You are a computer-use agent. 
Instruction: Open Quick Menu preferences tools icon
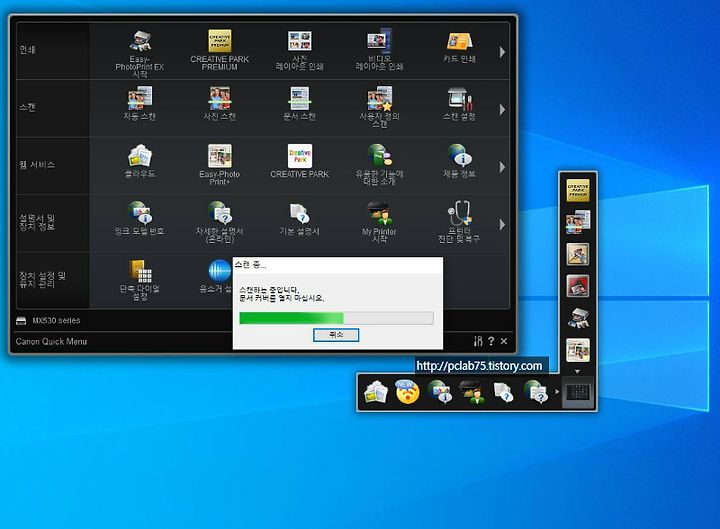pyautogui.click(x=478, y=341)
